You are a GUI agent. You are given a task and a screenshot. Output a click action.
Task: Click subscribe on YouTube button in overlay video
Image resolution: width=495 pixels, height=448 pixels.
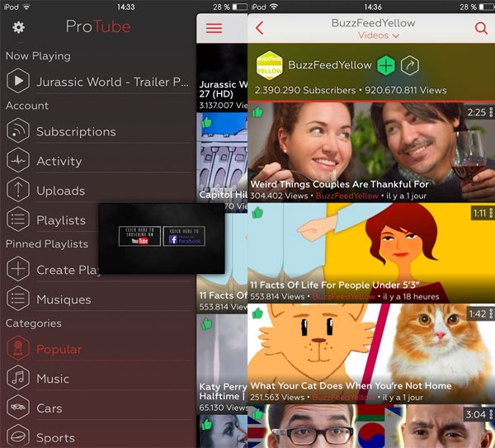(x=139, y=236)
